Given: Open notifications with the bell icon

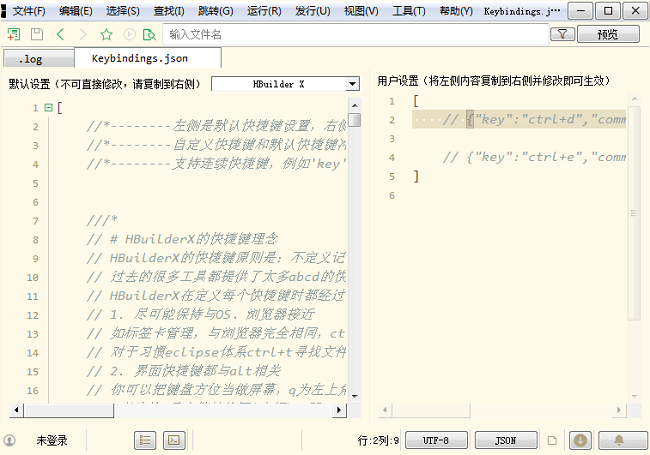Looking at the screenshot, I should pos(619,440).
